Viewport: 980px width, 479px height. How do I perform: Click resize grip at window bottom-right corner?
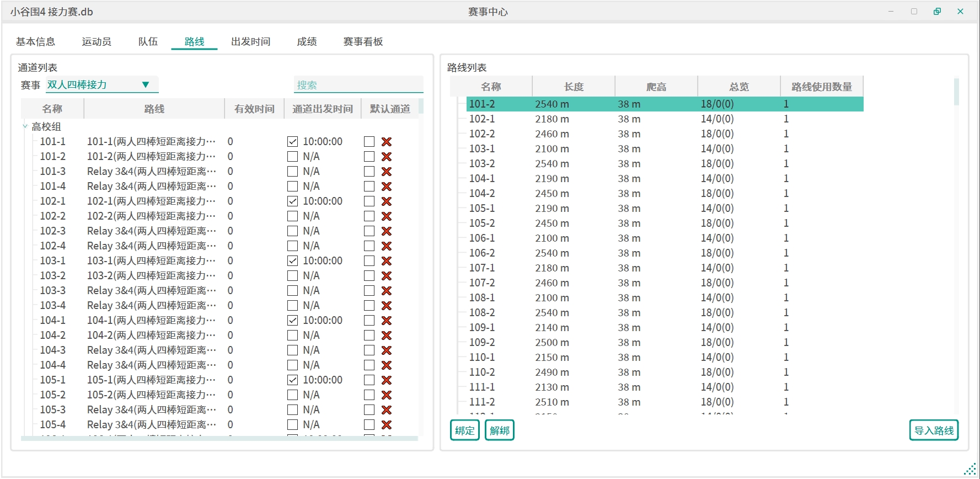[x=970, y=470]
